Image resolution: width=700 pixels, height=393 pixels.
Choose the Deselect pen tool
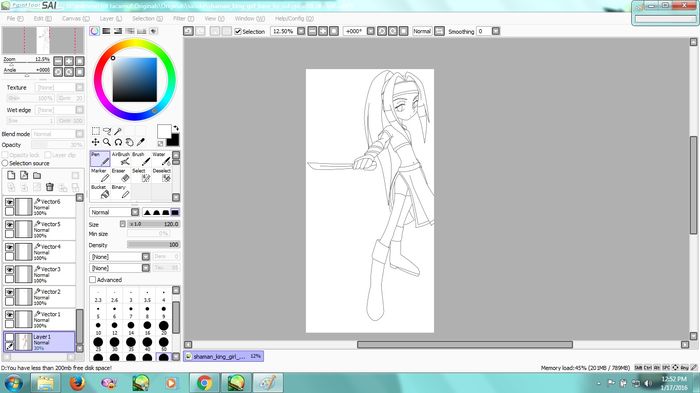coord(161,176)
